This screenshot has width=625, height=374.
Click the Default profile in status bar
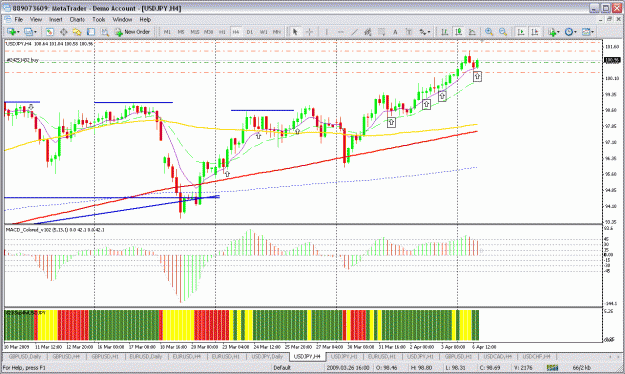(x=282, y=368)
